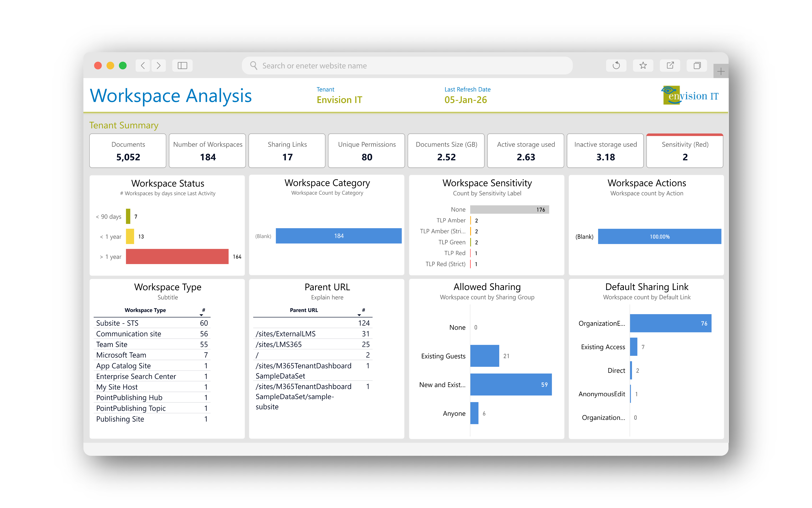Click the TLP Green sensitivity label

point(452,242)
